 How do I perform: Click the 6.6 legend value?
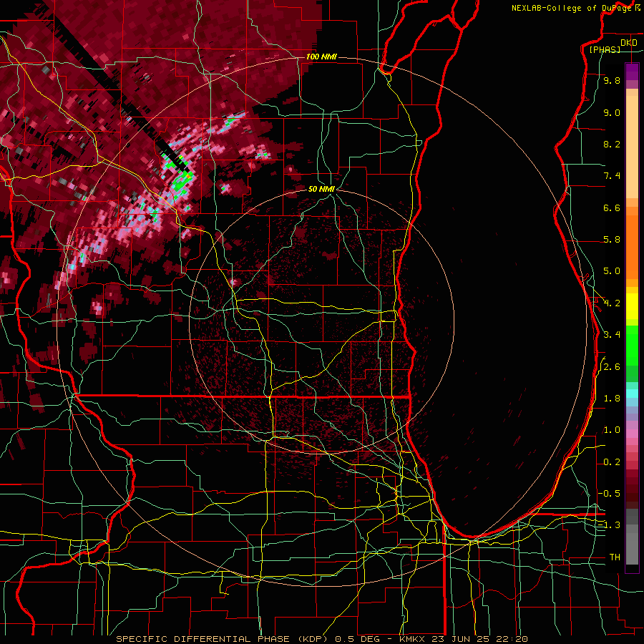(x=612, y=208)
